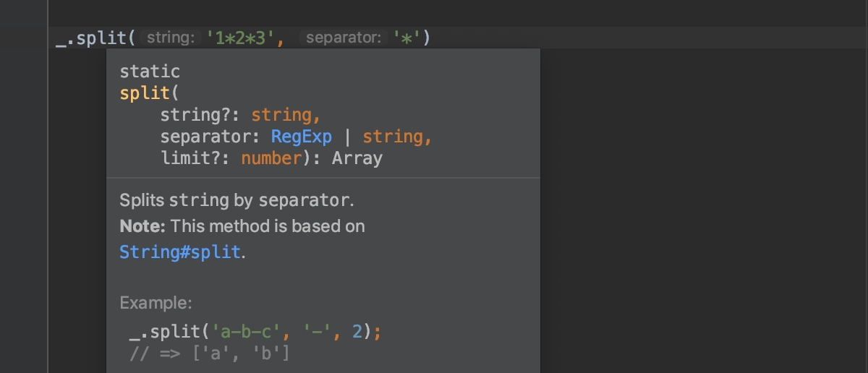The width and height of the screenshot is (868, 373).
Task: Click the number 2 in example code
Action: pos(356,333)
